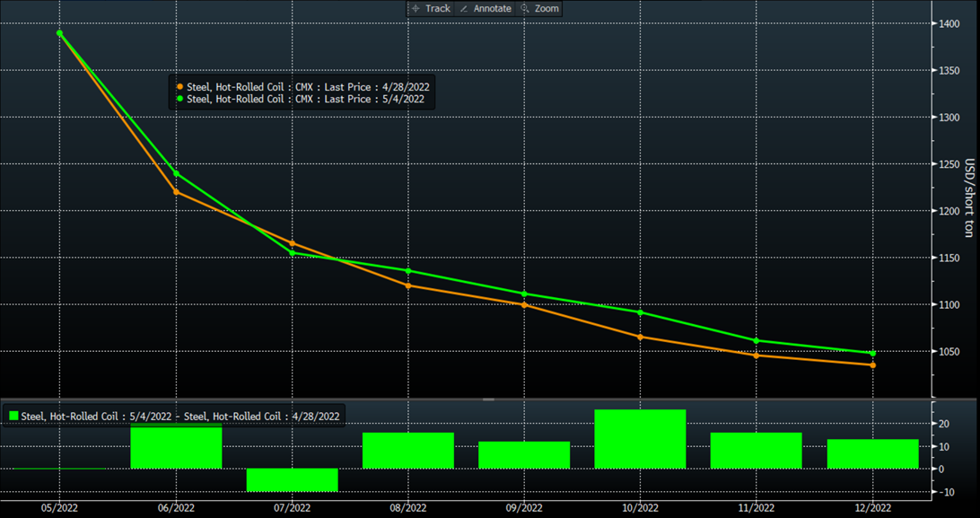
Task: Click the green data point at 06/2022
Action: (x=176, y=173)
